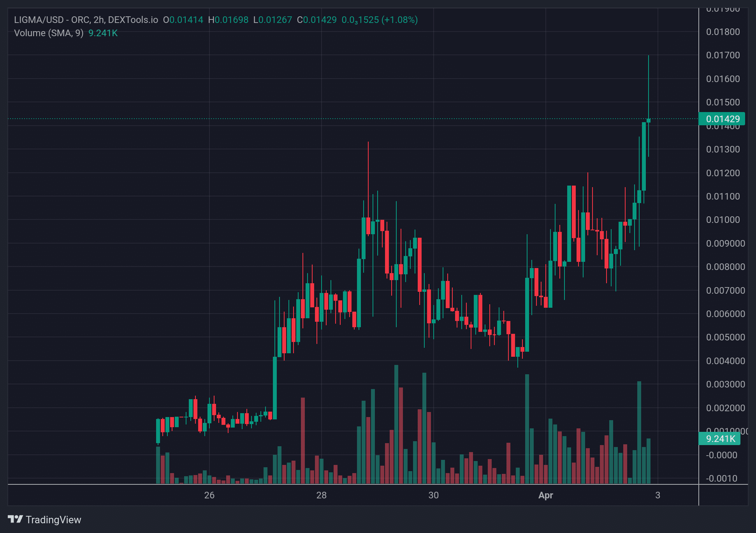756x533 pixels.
Task: Click the 3 date label on time axis
Action: tap(658, 495)
